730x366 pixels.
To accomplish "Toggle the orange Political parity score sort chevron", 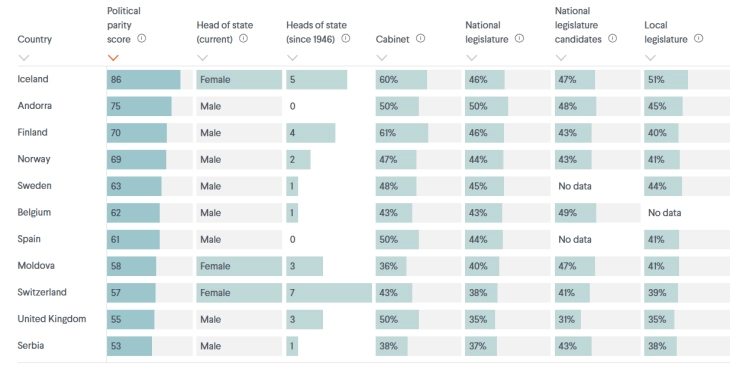I will [x=113, y=58].
